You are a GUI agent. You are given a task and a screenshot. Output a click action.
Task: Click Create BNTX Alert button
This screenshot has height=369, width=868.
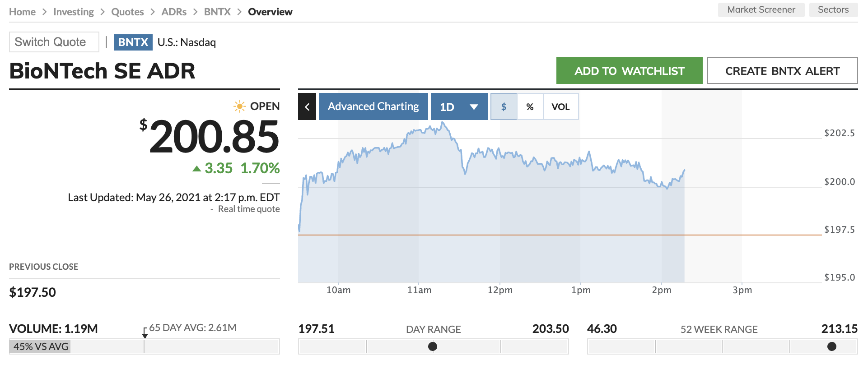pos(782,71)
